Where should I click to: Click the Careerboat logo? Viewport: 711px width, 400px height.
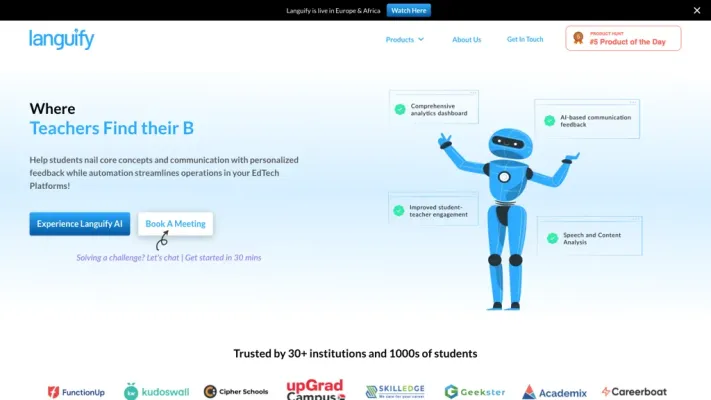pyautogui.click(x=635, y=391)
